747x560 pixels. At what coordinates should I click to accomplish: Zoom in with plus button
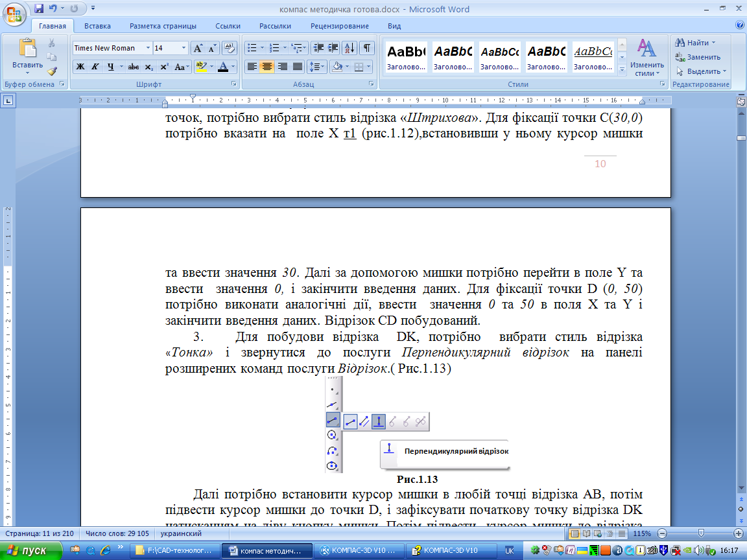(739, 533)
